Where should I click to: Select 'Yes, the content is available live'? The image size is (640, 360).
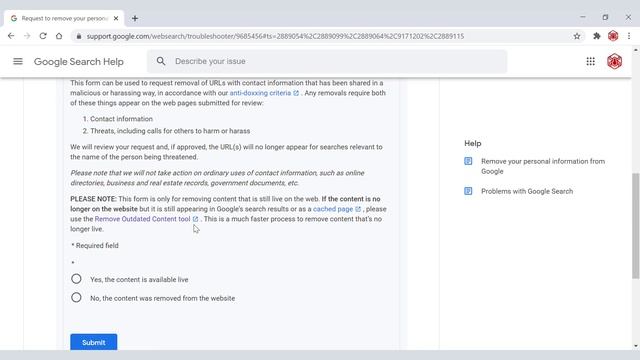pos(76,279)
